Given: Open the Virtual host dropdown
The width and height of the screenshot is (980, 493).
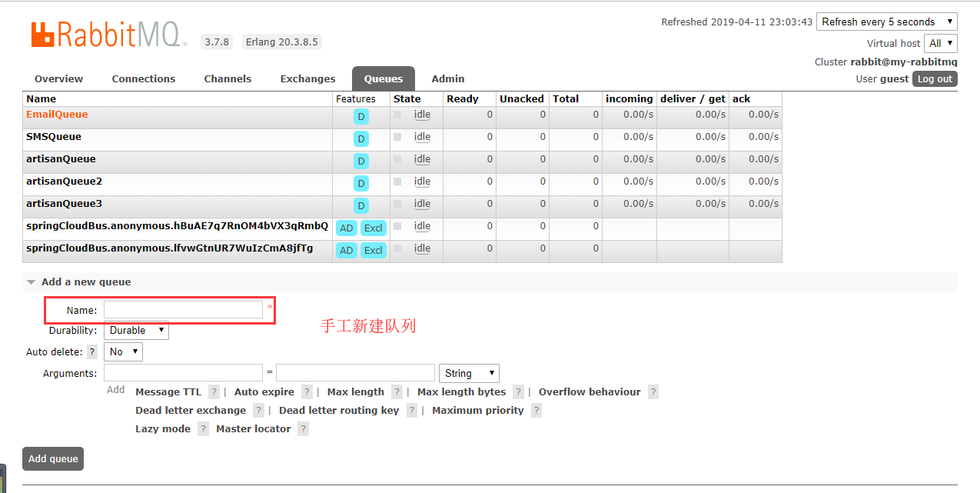Looking at the screenshot, I should point(941,43).
